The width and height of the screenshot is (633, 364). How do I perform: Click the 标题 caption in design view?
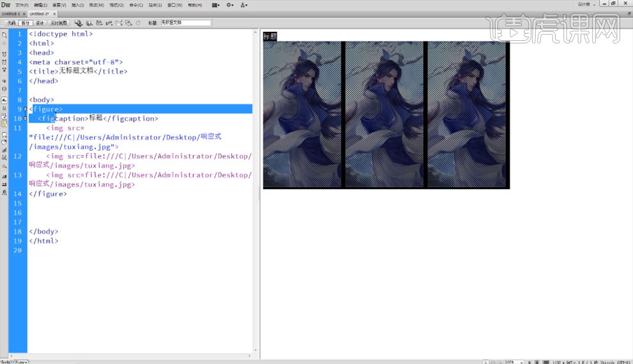tap(270, 36)
